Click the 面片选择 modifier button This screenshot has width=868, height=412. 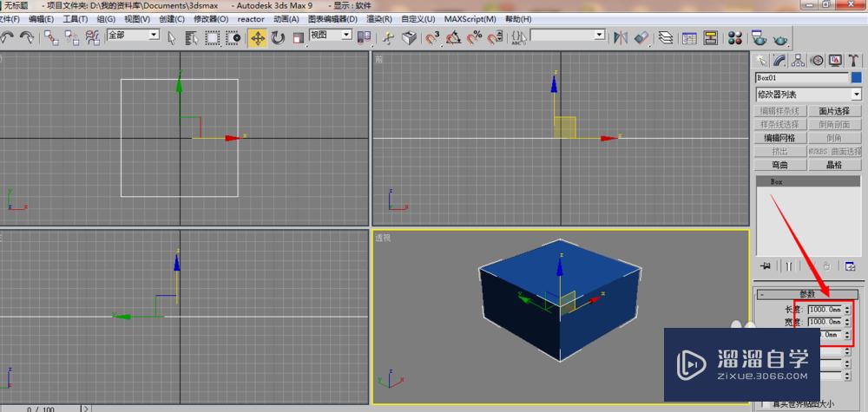tap(834, 111)
